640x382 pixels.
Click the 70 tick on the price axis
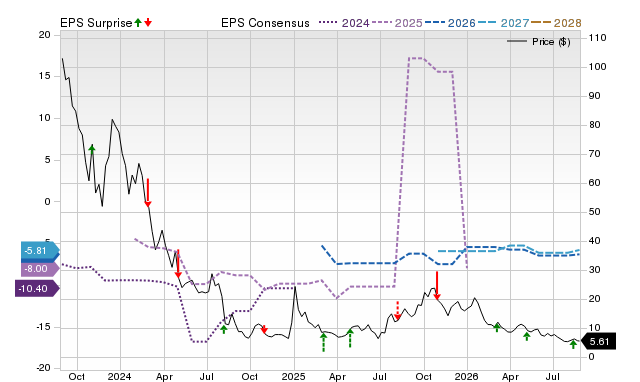(595, 154)
